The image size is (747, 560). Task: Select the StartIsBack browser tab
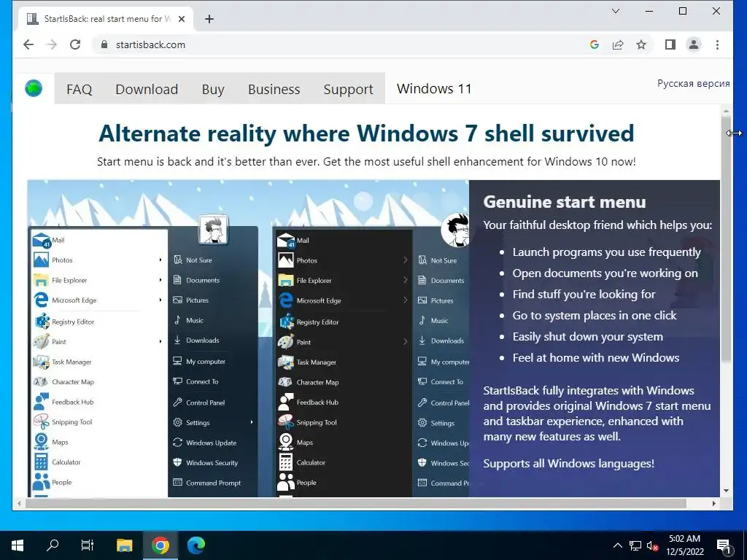(106, 19)
